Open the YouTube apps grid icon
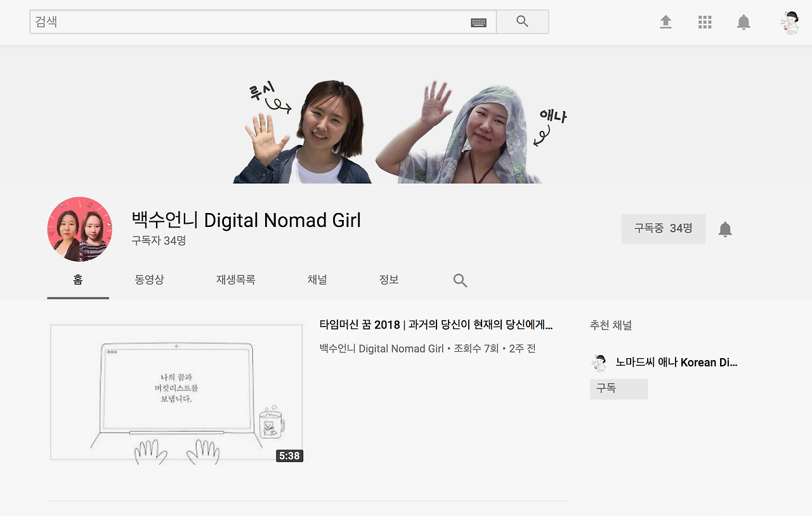Image resolution: width=812 pixels, height=516 pixels. pyautogui.click(x=705, y=22)
